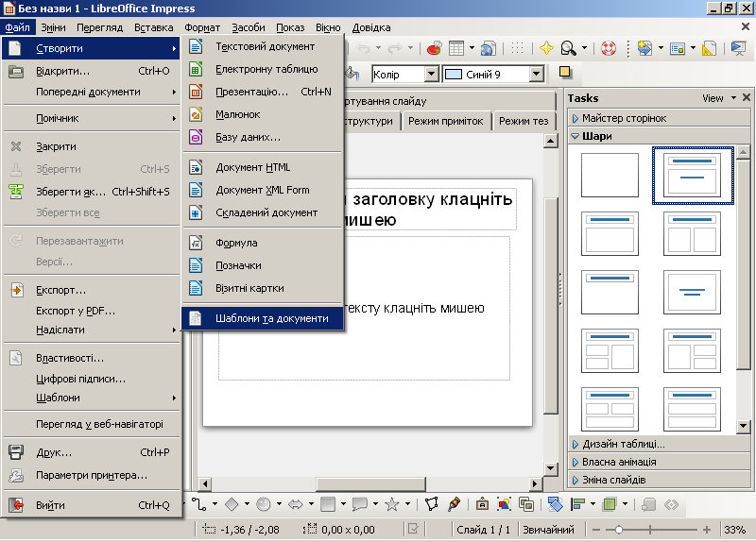756x542 pixels.
Task: Click the 33% zoom level text
Action: (x=734, y=530)
